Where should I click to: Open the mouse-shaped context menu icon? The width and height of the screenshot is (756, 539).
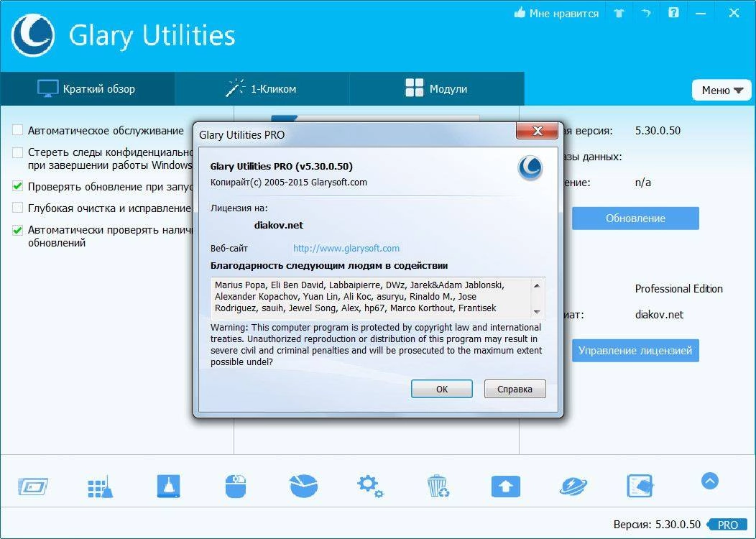pos(236,486)
